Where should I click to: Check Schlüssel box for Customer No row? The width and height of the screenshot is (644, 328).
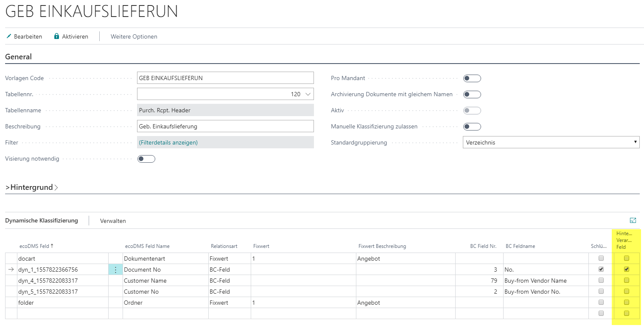pyautogui.click(x=601, y=291)
